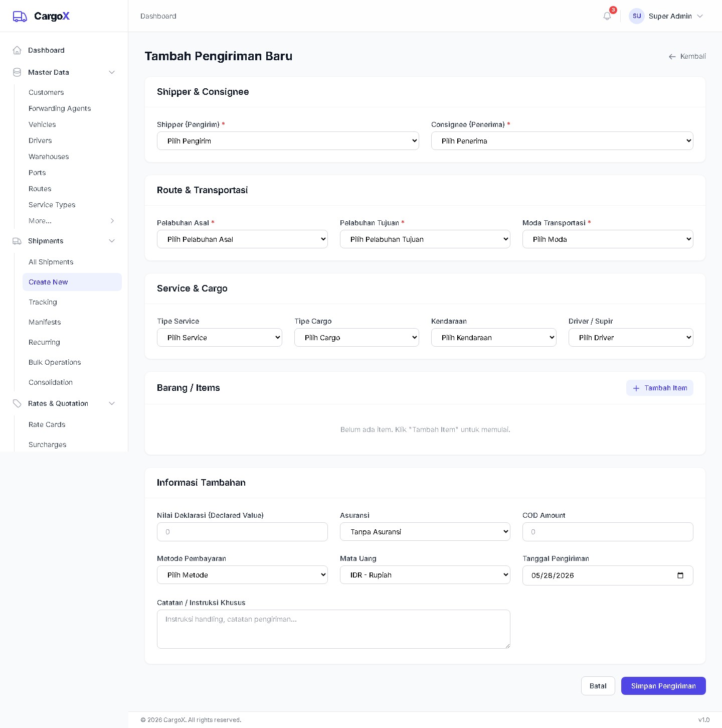The height and width of the screenshot is (728, 722).
Task: Open the Pilih Metode payment dropdown
Action: 242,575
